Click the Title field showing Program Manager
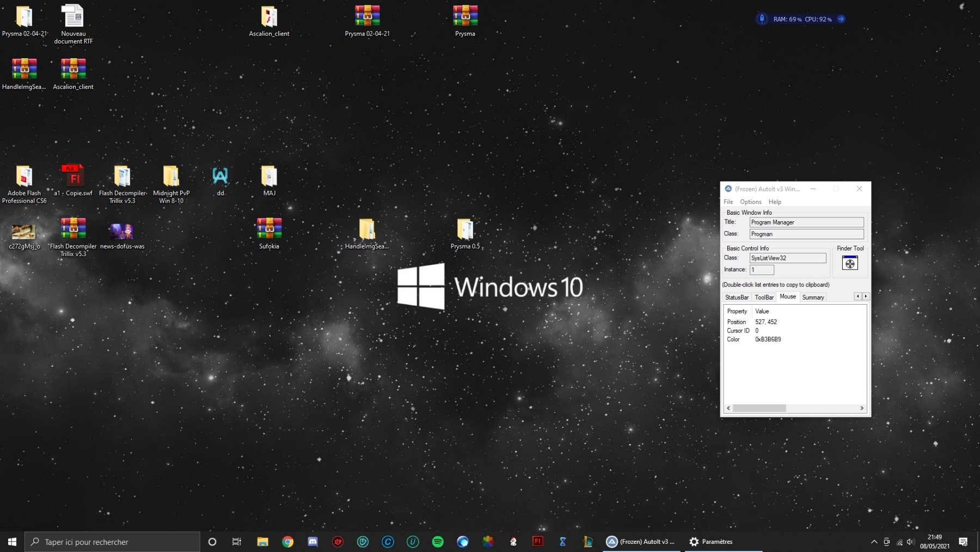Image resolution: width=980 pixels, height=552 pixels. pyautogui.click(x=806, y=222)
